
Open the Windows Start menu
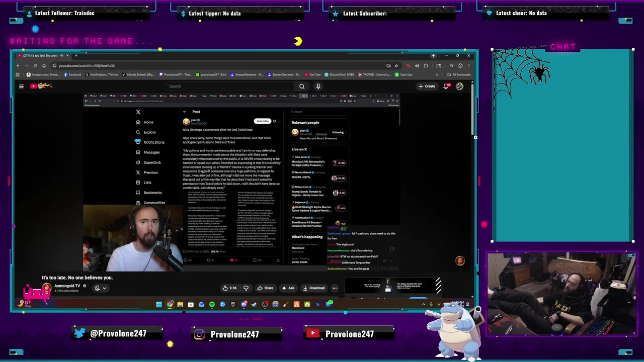159,304
